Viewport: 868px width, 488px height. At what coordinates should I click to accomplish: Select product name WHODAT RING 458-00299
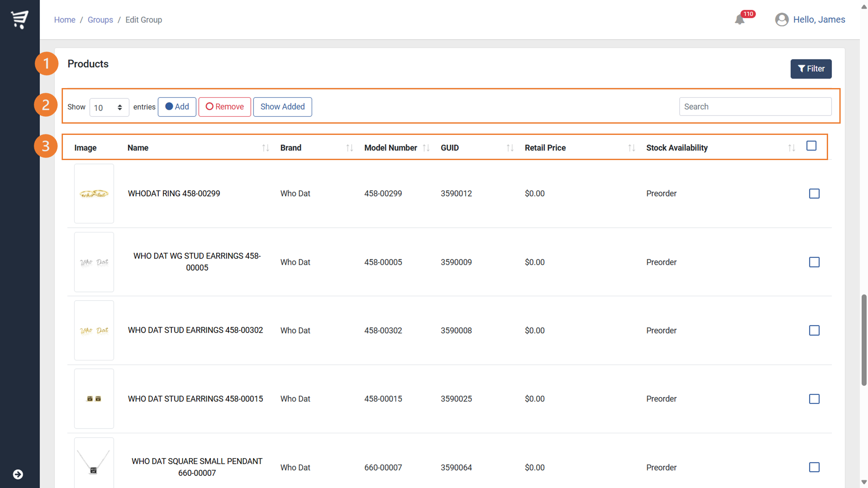click(174, 193)
